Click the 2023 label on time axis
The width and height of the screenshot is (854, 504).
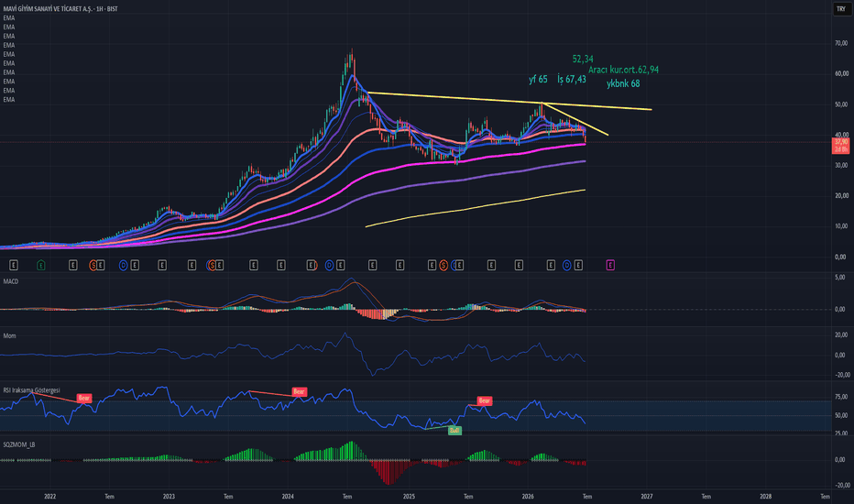169,497
